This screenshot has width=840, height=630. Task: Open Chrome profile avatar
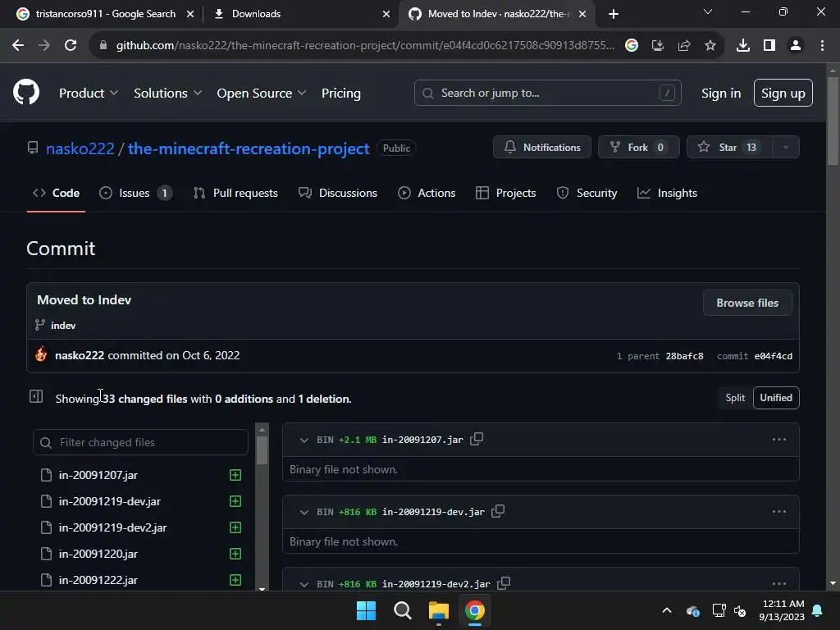coord(795,46)
